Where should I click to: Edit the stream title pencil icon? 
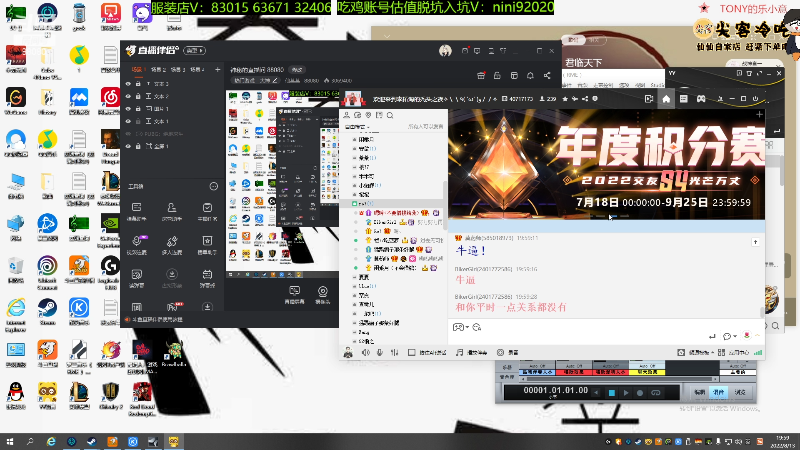(274, 81)
